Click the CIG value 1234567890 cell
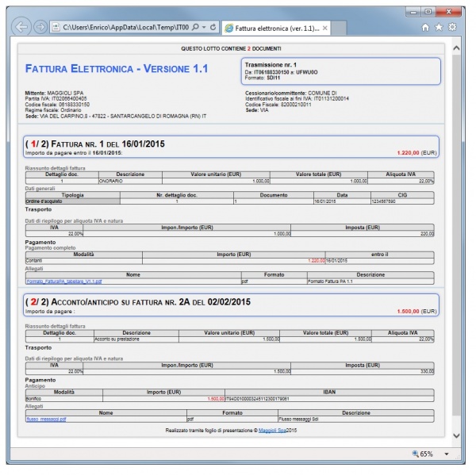This screenshot has height=475, width=476. point(402,201)
